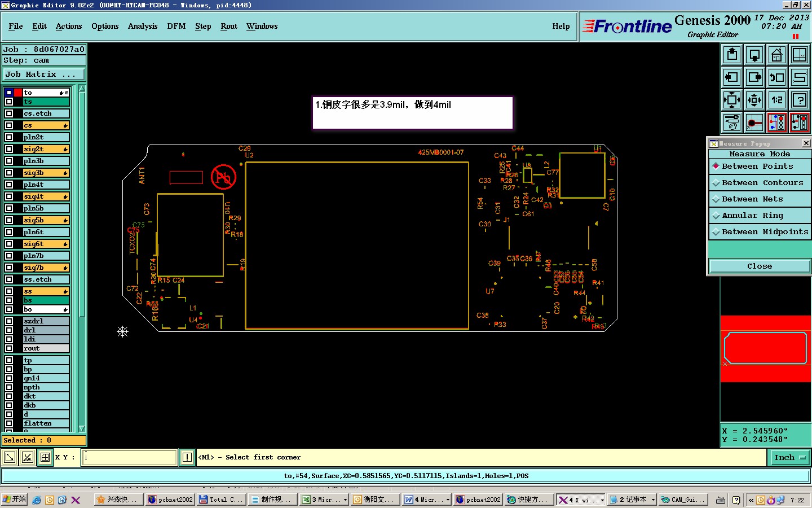Image resolution: width=812 pixels, height=508 pixels.
Task: Click Close in Measure Popup
Action: pyautogui.click(x=760, y=266)
